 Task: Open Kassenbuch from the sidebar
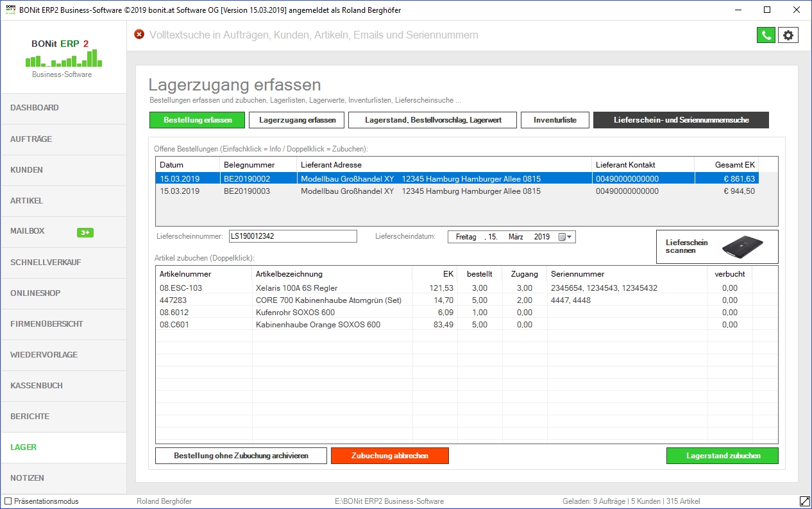coord(63,386)
